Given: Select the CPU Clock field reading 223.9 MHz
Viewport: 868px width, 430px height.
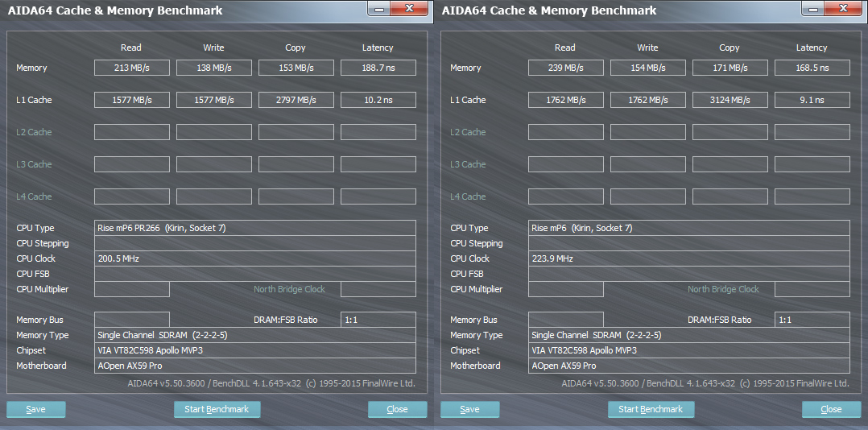Looking at the screenshot, I should (x=688, y=258).
